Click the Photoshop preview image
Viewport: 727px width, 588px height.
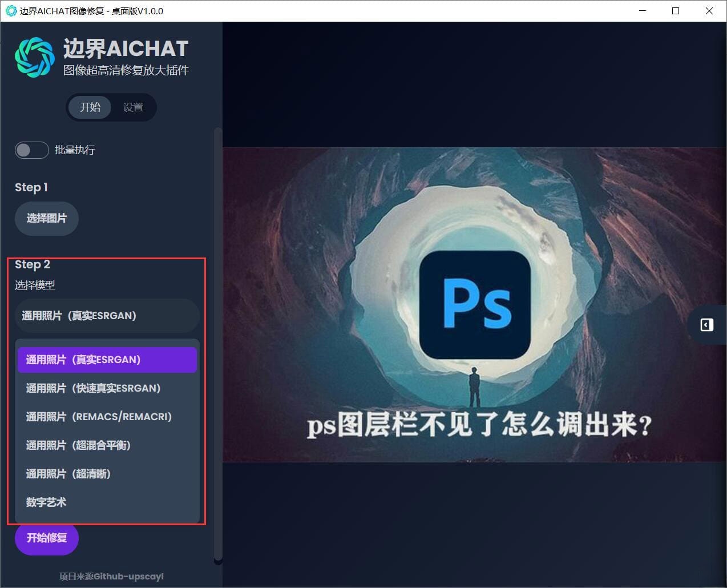[474, 305]
